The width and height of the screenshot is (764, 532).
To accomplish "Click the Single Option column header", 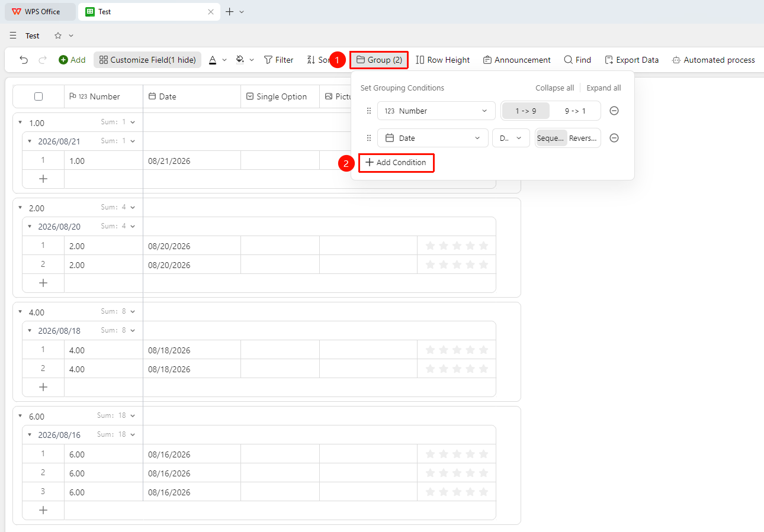I will coord(280,96).
